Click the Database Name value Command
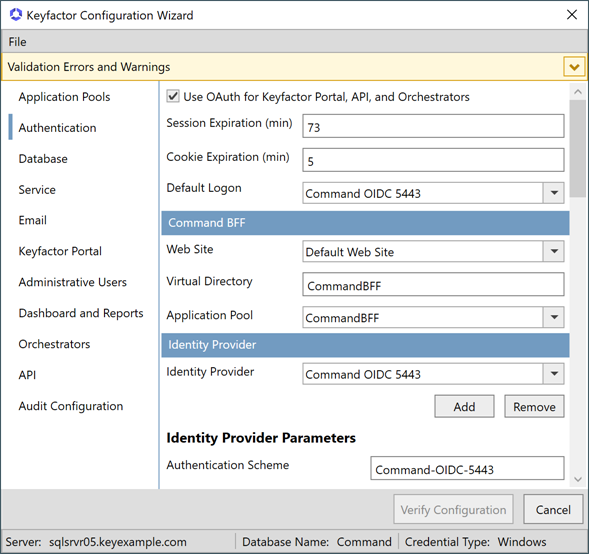 (364, 542)
